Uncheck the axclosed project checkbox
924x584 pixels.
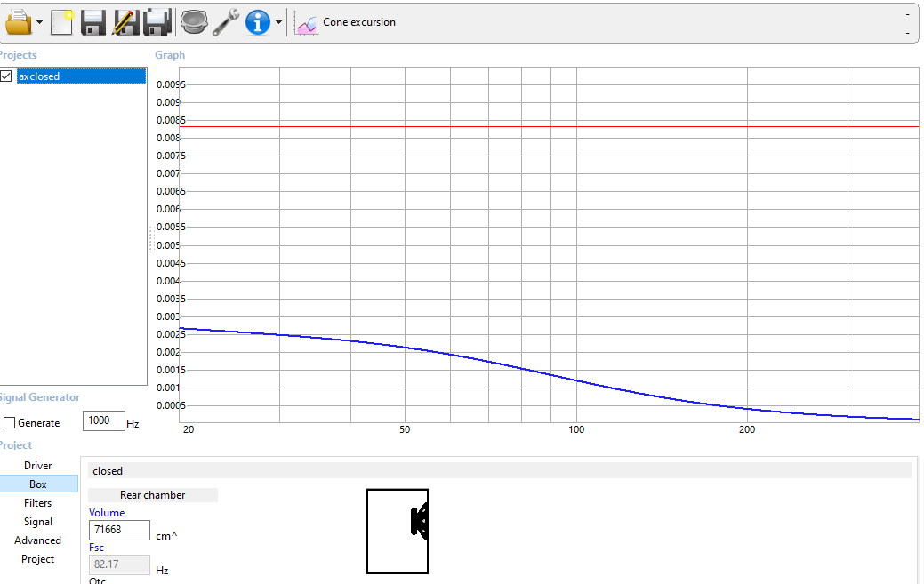[x=6, y=76]
